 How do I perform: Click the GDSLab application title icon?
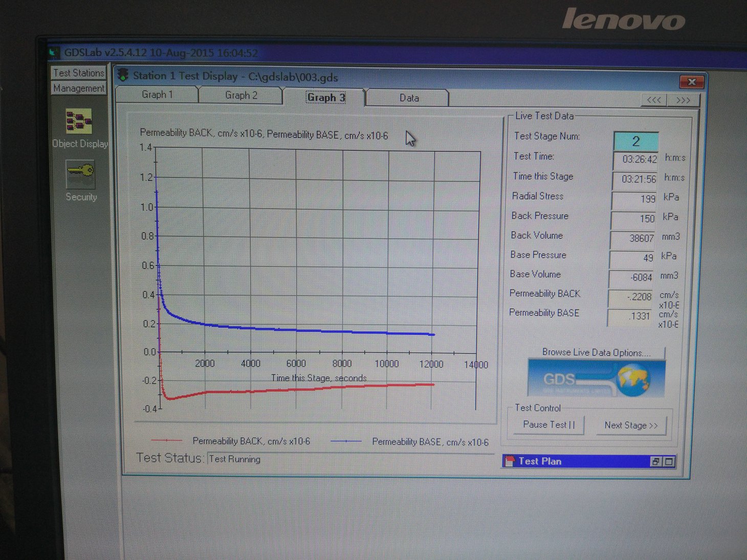point(54,52)
